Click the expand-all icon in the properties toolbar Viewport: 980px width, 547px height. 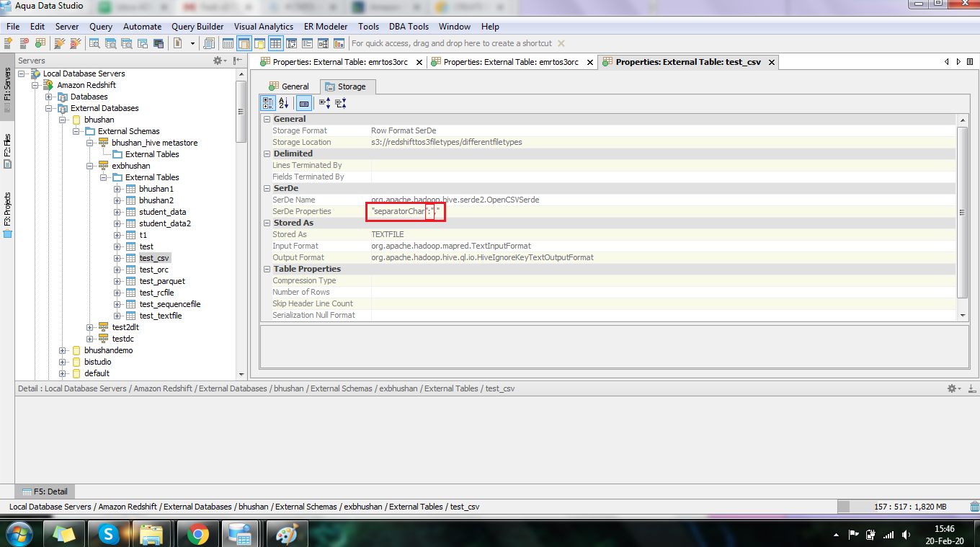pyautogui.click(x=324, y=104)
